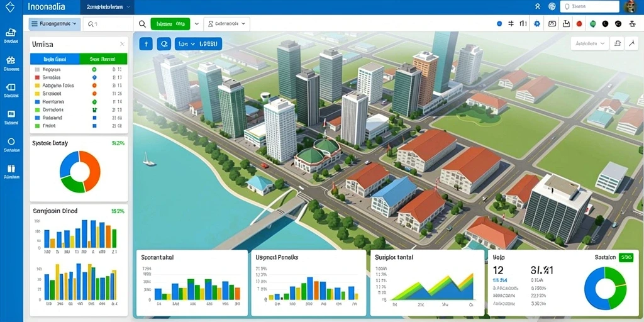Click the green 236 badge in the bottom-right card
Screen dimensions: 644x322
tap(627, 257)
